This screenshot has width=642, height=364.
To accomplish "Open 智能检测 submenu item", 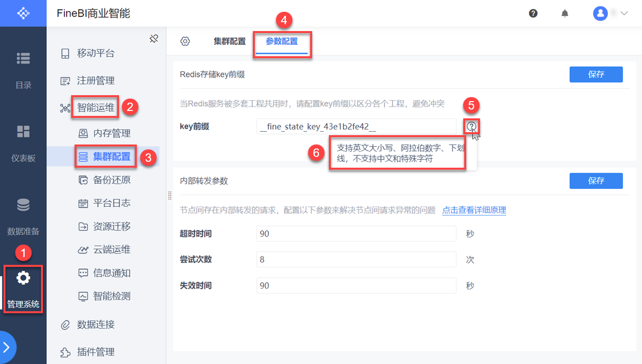I will [112, 296].
